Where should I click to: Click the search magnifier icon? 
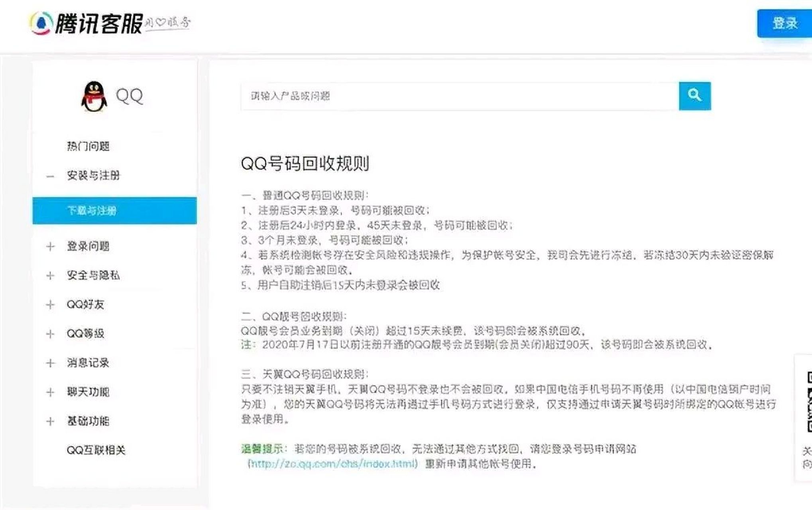(x=695, y=96)
